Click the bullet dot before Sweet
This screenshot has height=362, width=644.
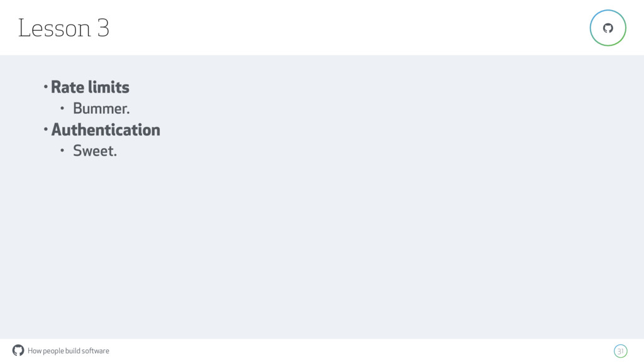[62, 150]
